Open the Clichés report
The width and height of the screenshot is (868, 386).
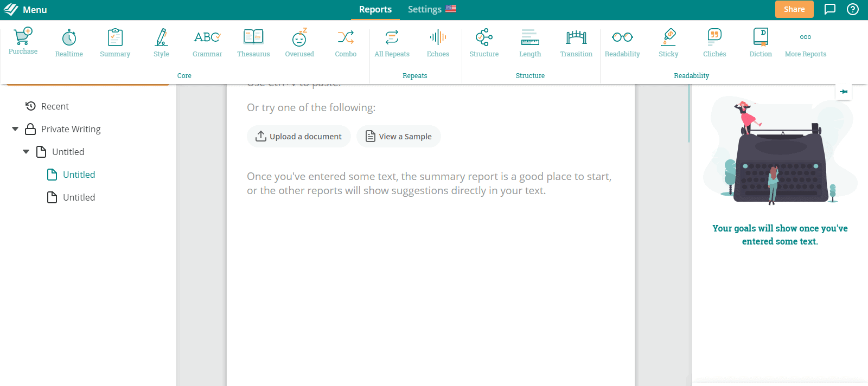714,43
